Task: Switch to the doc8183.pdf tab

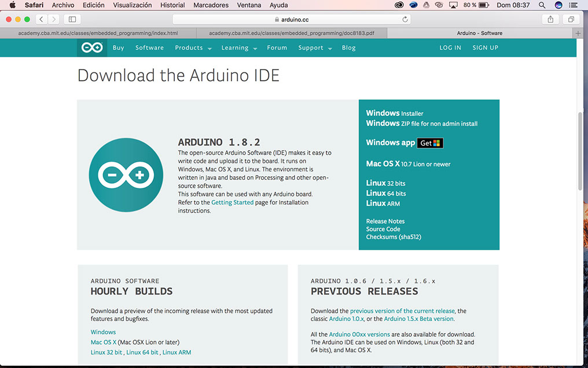Action: coord(291,33)
